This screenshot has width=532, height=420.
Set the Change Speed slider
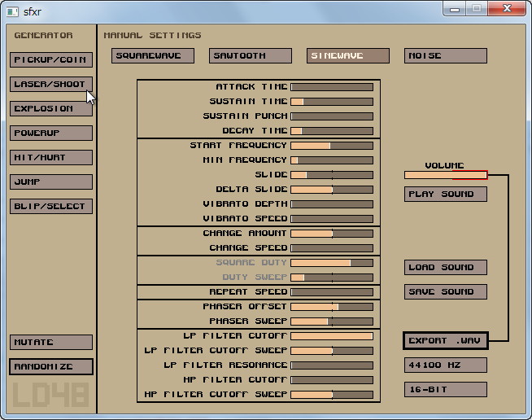pyautogui.click(x=332, y=248)
